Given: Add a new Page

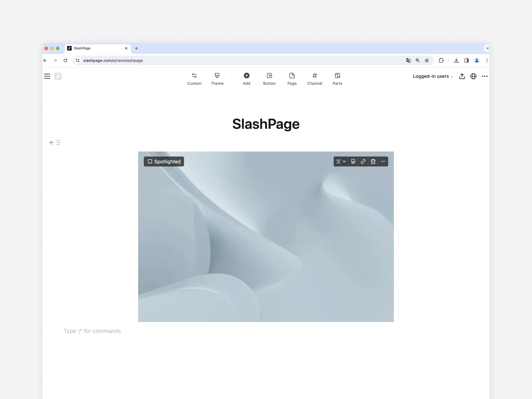Looking at the screenshot, I should click(x=292, y=79).
